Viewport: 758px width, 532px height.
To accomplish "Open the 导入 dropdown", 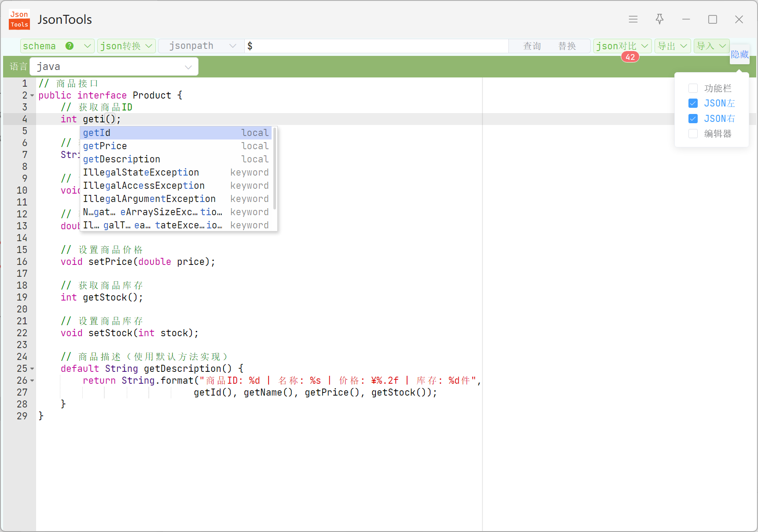I will tap(711, 46).
